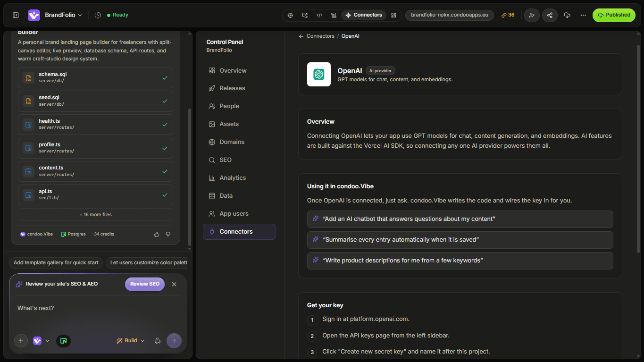Invite a collaborator with add-person icon
Screen dimensions: 644x362
point(532,15)
